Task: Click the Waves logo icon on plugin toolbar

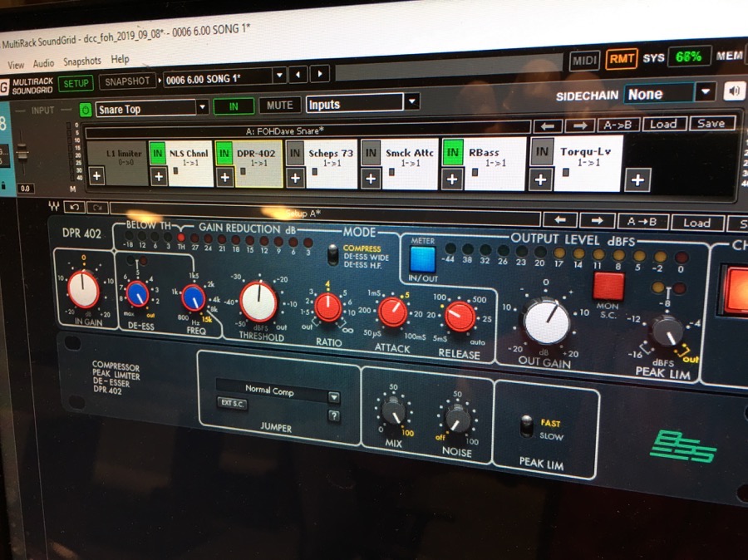Action: click(53, 206)
